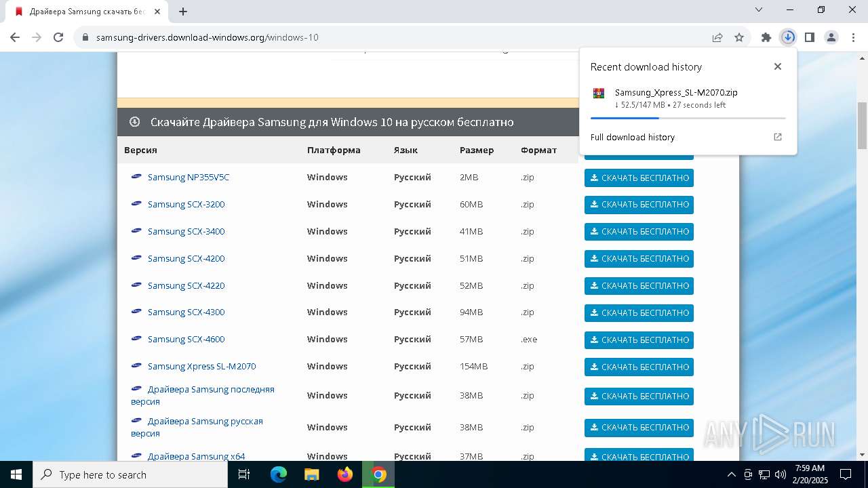Click the Chrome taskbar icon
The height and width of the screenshot is (488, 868).
coord(378,474)
